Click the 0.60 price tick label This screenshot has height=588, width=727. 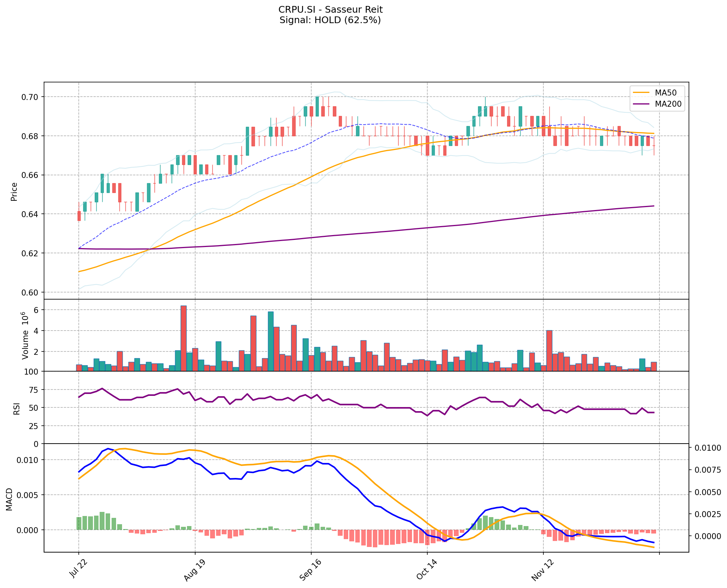(31, 293)
